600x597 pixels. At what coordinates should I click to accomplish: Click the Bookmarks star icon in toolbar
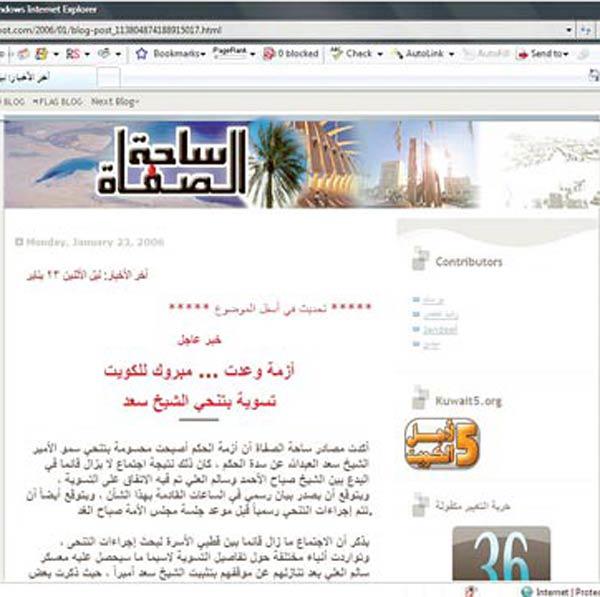(142, 53)
